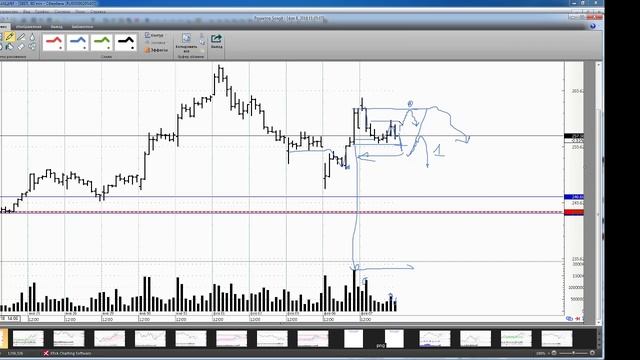Click the Выход share output button

(216, 41)
